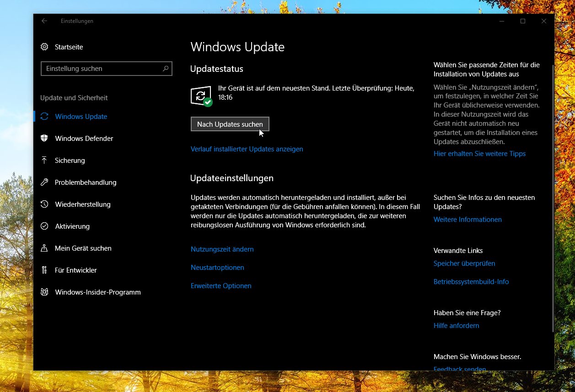
Task: Click the vertical scrollbar of settings window
Action: pos(553,199)
